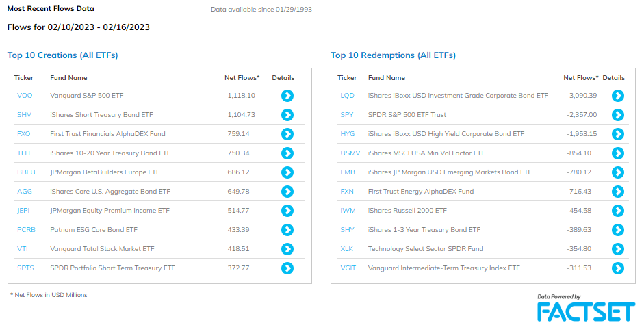Click the -2,357.00 net flows value
This screenshot has height=325, width=644.
pos(582,115)
